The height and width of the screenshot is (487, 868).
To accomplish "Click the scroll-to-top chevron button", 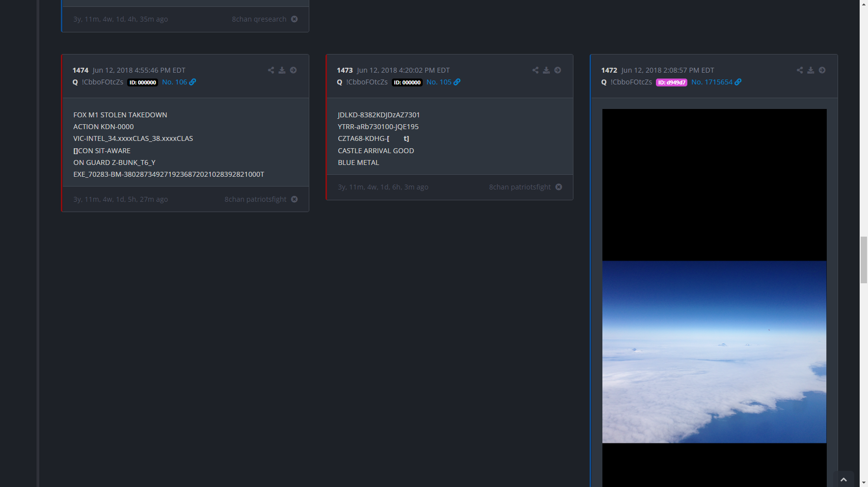I will (843, 480).
